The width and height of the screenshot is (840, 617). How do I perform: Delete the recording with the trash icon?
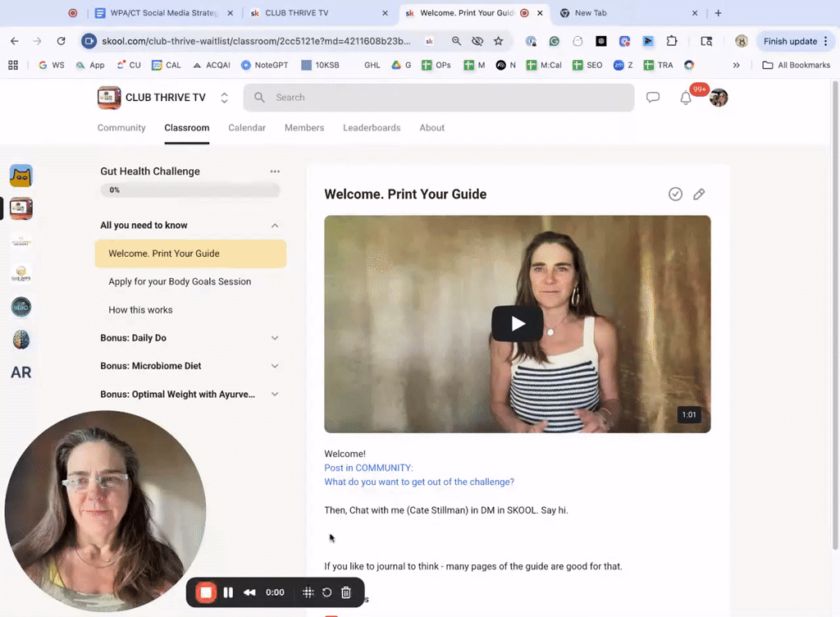click(x=346, y=592)
